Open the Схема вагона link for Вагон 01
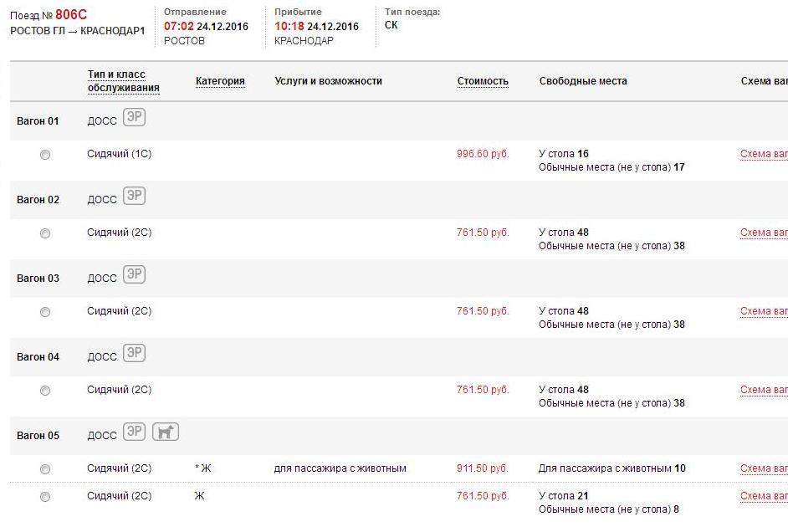 (764, 154)
